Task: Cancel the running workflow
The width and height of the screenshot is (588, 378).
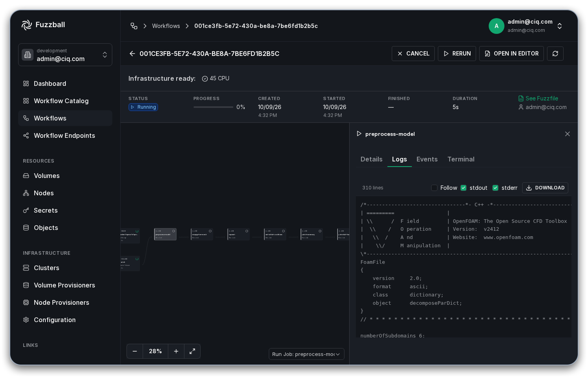Action: 413,54
